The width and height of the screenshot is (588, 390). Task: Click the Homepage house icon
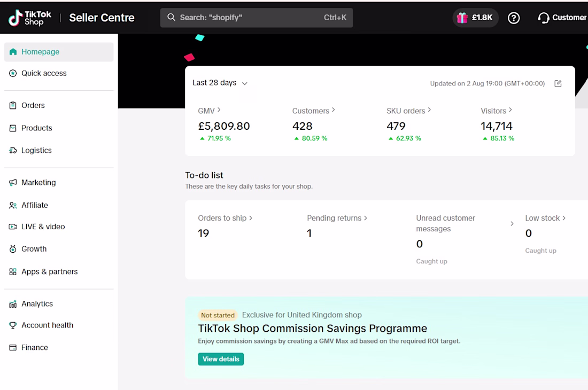pyautogui.click(x=13, y=52)
